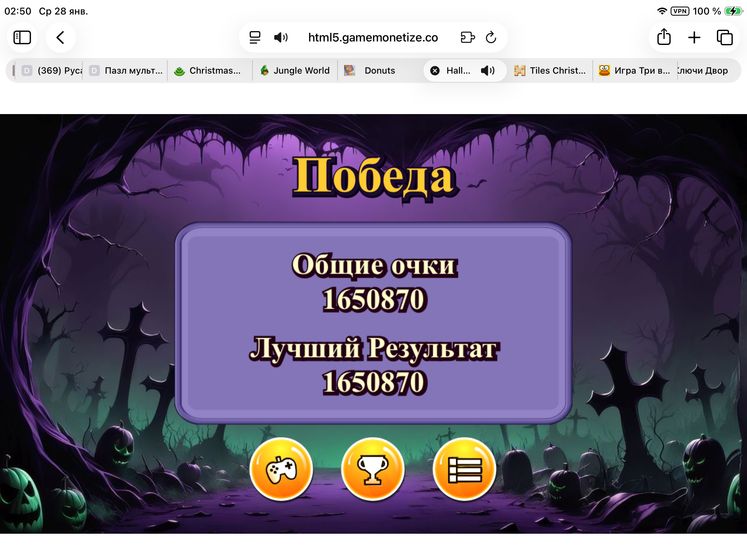Open the share sheet icon

664,37
